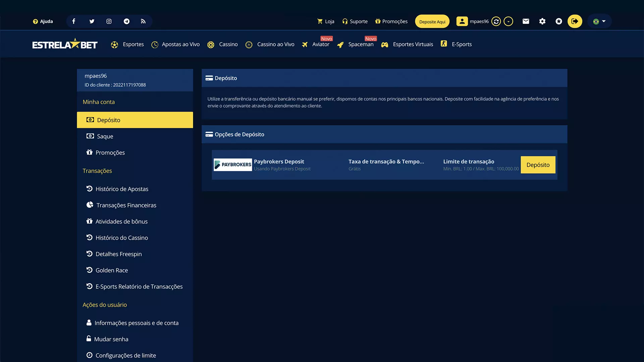Click the Minha conta section heading
The image size is (644, 362).
99,102
